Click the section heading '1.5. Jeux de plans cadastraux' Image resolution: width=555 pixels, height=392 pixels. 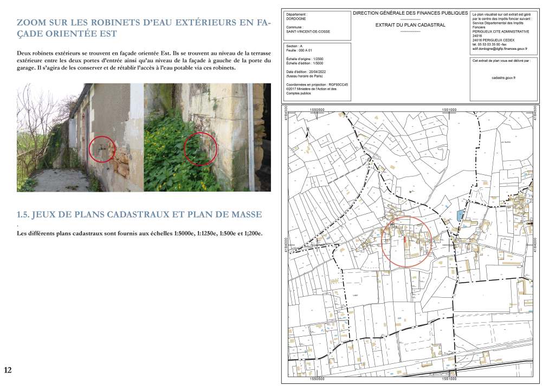pyautogui.click(x=140, y=215)
